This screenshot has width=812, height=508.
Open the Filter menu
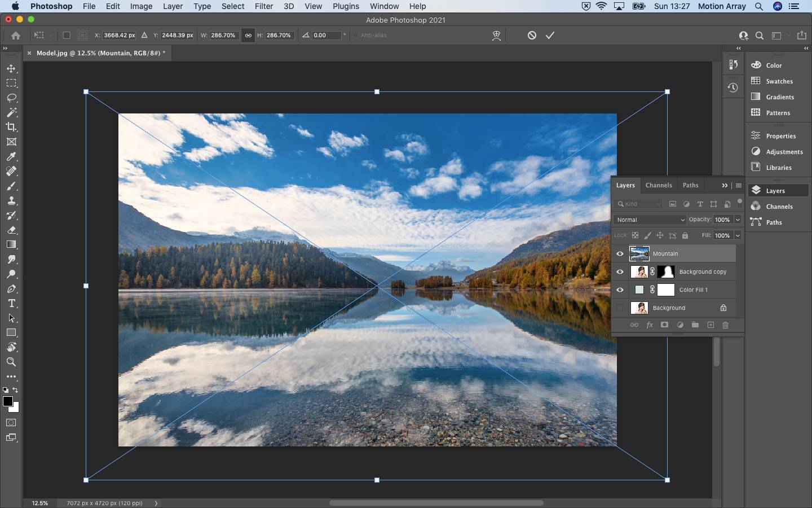coord(263,6)
